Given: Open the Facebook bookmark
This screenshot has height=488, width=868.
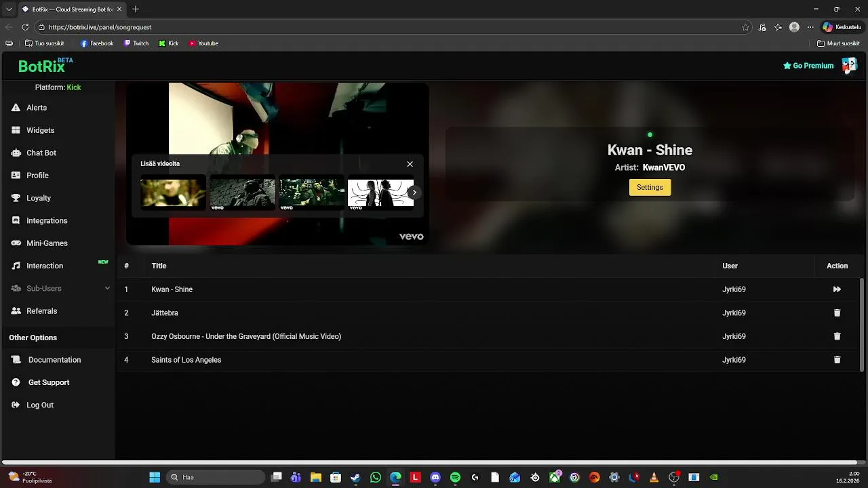Looking at the screenshot, I should [x=97, y=43].
